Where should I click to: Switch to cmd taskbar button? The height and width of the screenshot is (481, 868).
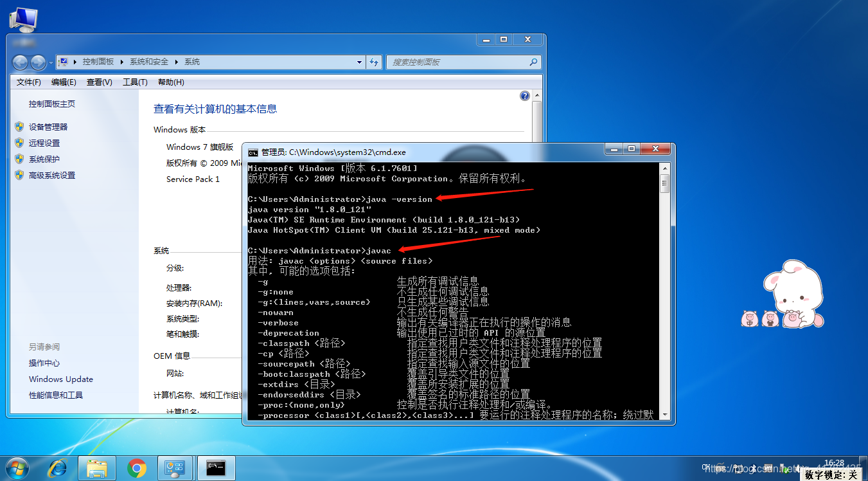coord(216,469)
